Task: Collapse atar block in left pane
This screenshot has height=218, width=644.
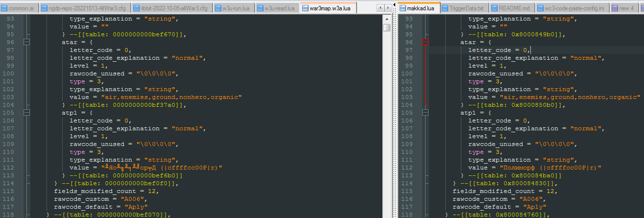Action: (x=26, y=42)
